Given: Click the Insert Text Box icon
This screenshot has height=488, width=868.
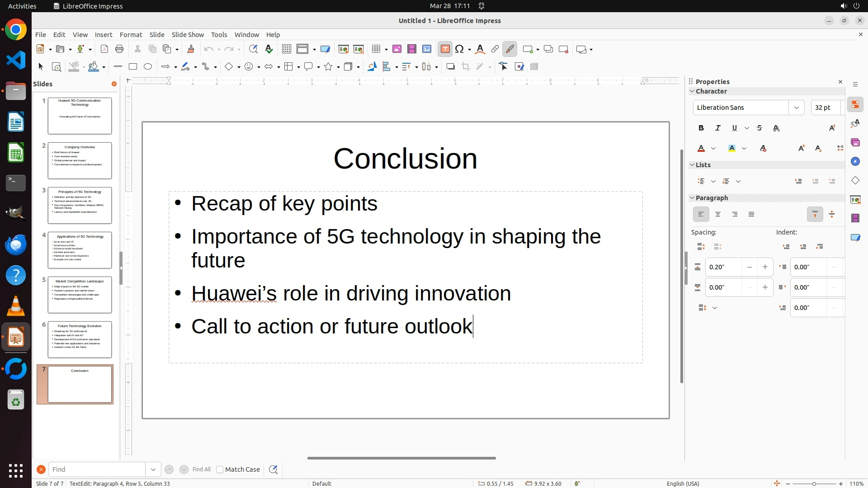Looking at the screenshot, I should point(445,49).
